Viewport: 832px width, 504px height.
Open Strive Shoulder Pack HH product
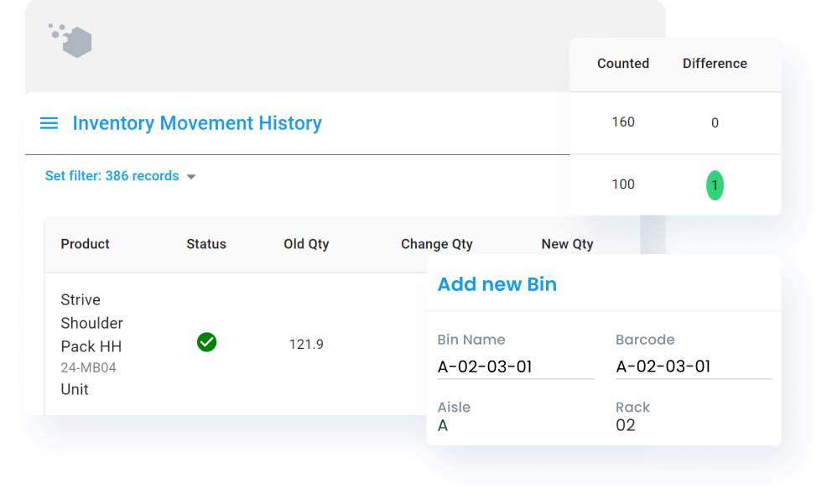pos(91,323)
